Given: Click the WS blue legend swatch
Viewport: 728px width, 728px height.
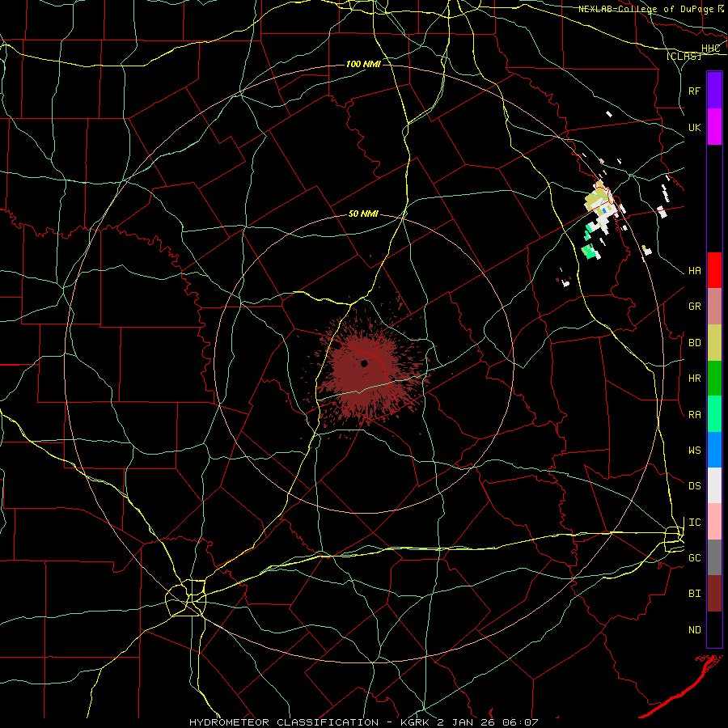Looking at the screenshot, I should [x=714, y=450].
